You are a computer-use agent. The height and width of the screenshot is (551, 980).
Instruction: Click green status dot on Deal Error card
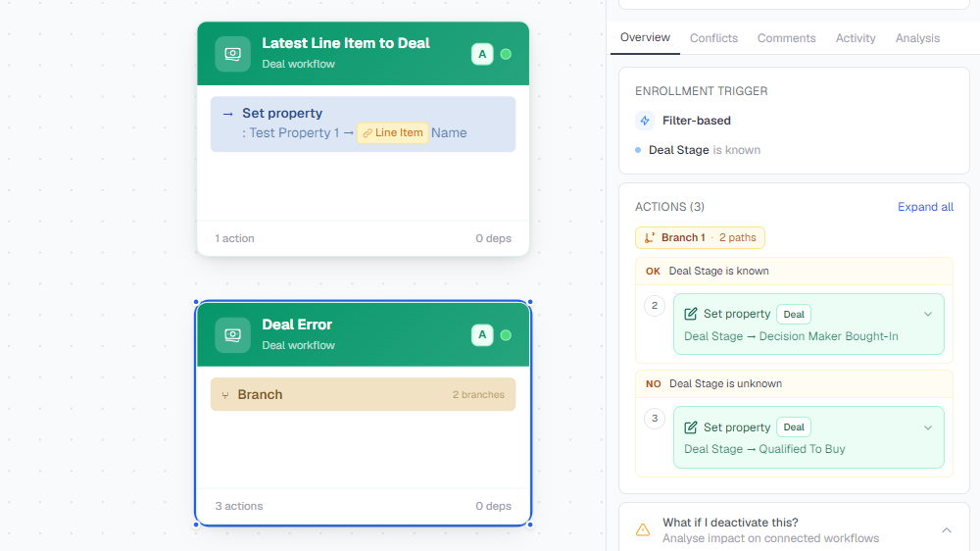[507, 335]
